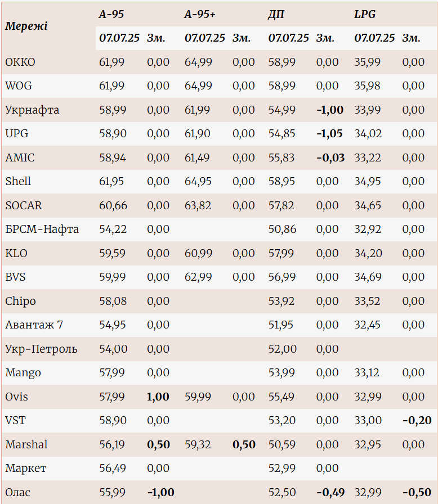The image size is (438, 504).
Task: Click the ДП column header
Action: [x=276, y=15]
